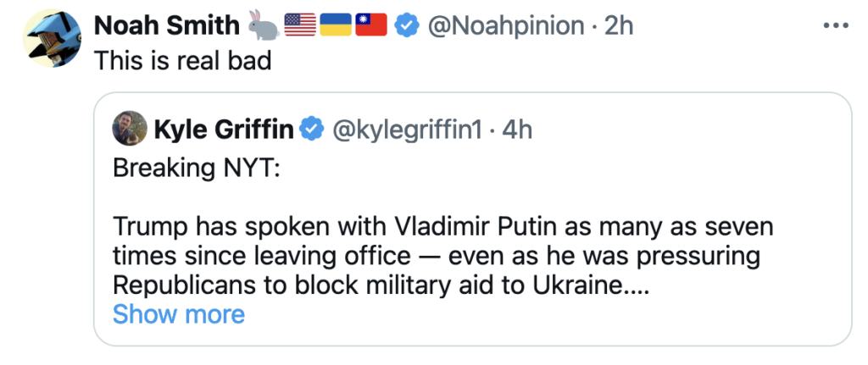Click the US flag emoji
The height and width of the screenshot is (365, 868).
pyautogui.click(x=300, y=25)
